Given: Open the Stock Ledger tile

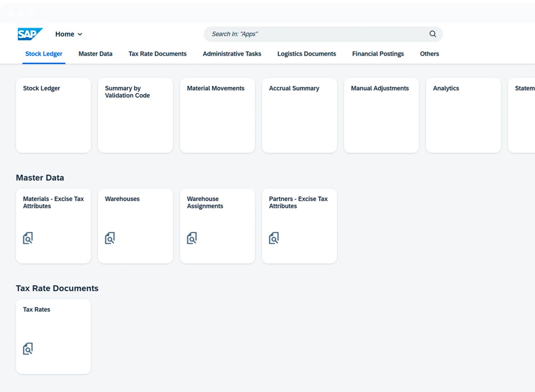Looking at the screenshot, I should 53,115.
